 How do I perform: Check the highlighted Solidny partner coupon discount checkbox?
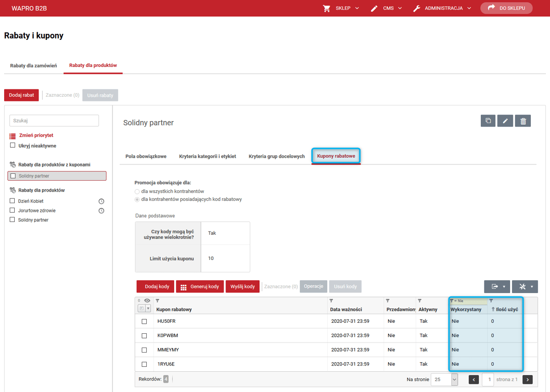tap(13, 176)
